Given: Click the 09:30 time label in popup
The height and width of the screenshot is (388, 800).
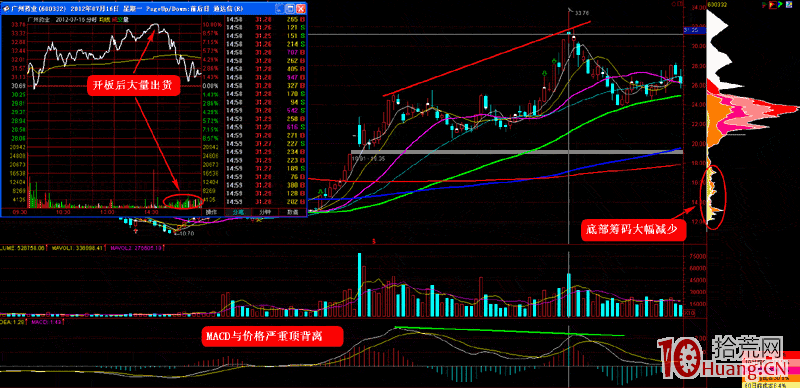Looking at the screenshot, I should click(19, 211).
